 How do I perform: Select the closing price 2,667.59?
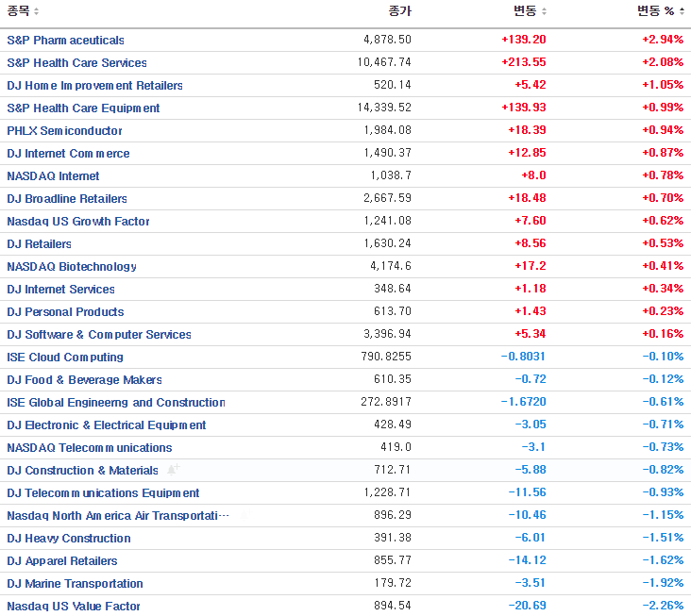[387, 198]
